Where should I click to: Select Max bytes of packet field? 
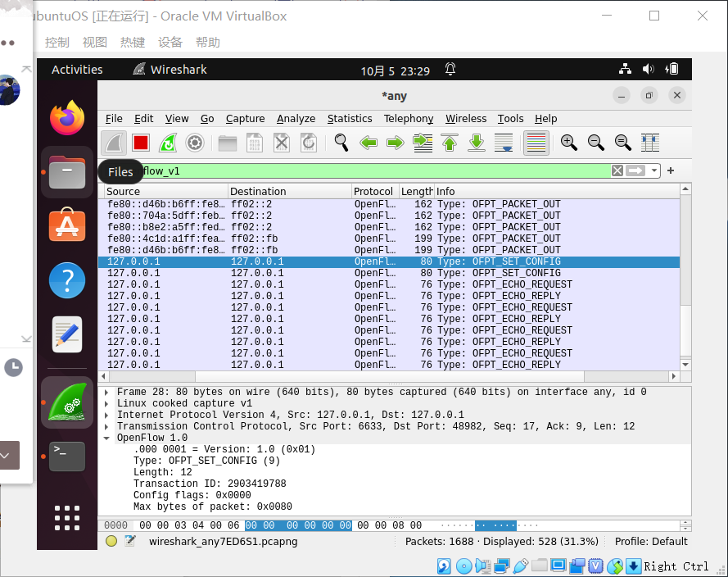tap(213, 507)
